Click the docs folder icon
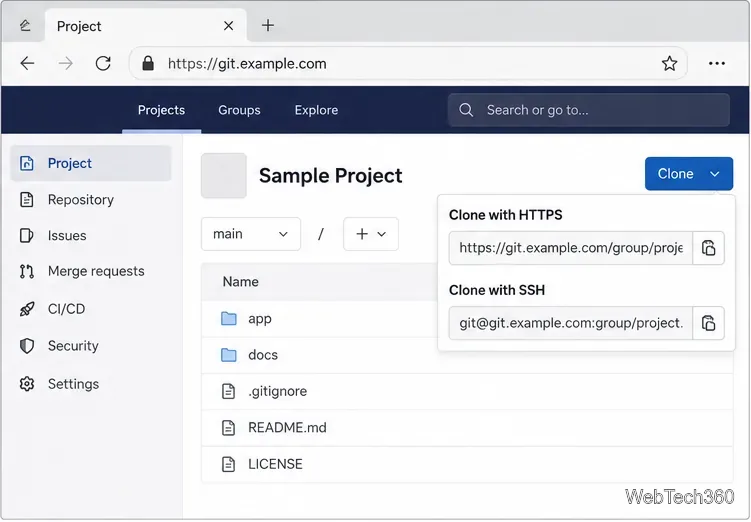 (x=228, y=355)
